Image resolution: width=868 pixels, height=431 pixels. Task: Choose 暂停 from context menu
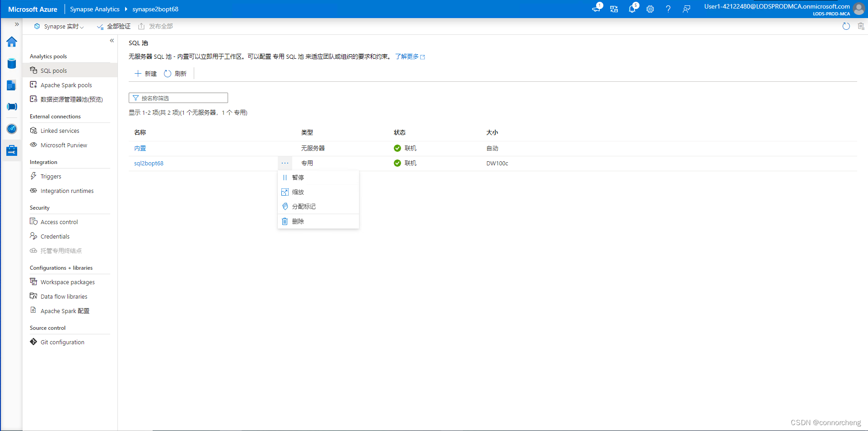click(318, 178)
